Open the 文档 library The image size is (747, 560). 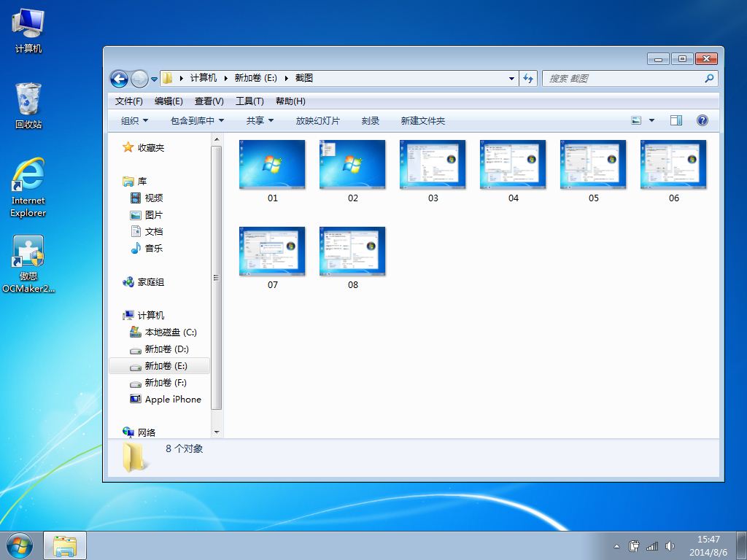tap(154, 231)
